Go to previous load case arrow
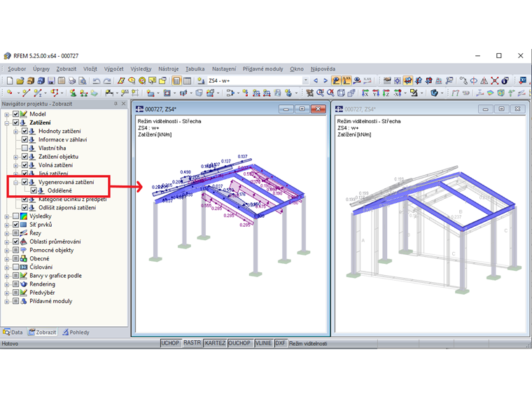532x399 pixels. [x=316, y=80]
